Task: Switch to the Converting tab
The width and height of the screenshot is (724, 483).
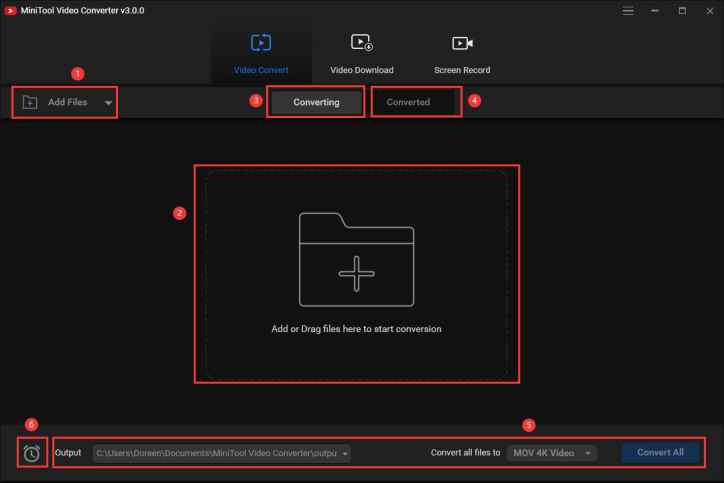Action: [x=316, y=102]
